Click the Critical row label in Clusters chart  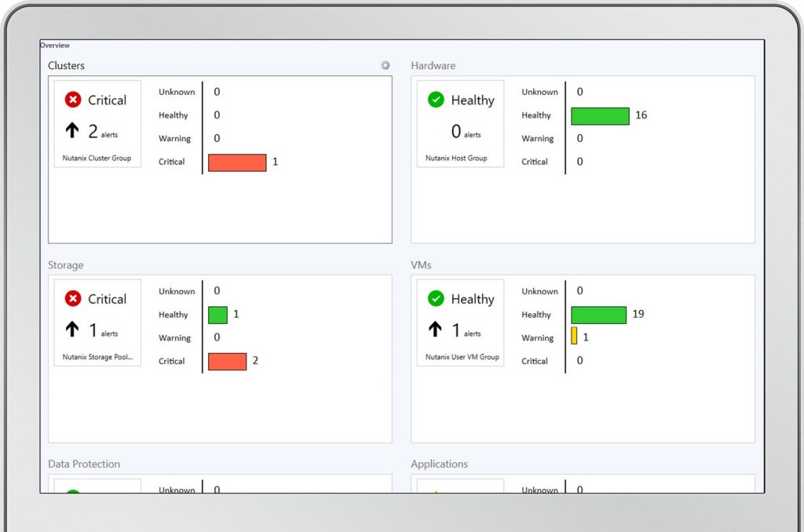click(172, 162)
